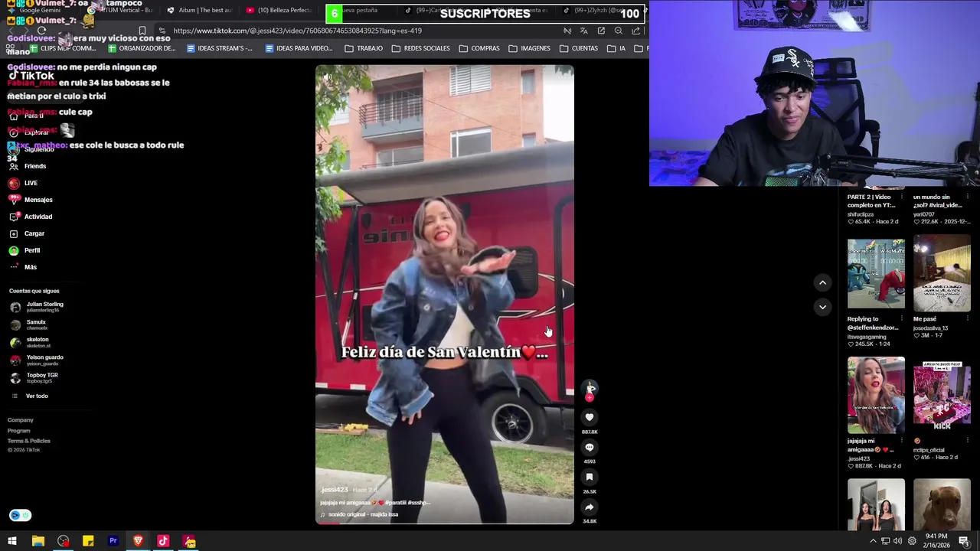Viewport: 980px width, 551px height.
Task: Open followed account skeleton
Action: tap(31, 342)
